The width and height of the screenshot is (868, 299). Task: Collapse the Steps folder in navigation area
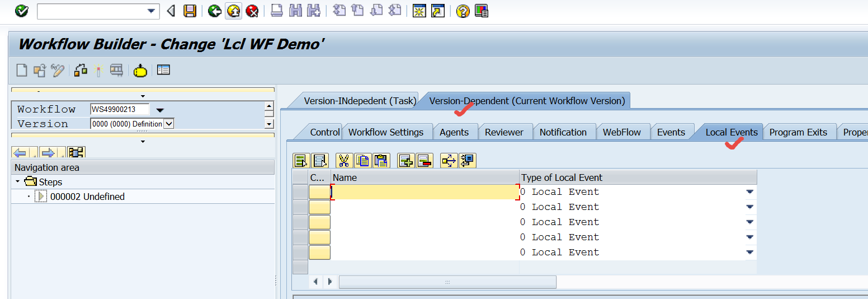point(18,182)
